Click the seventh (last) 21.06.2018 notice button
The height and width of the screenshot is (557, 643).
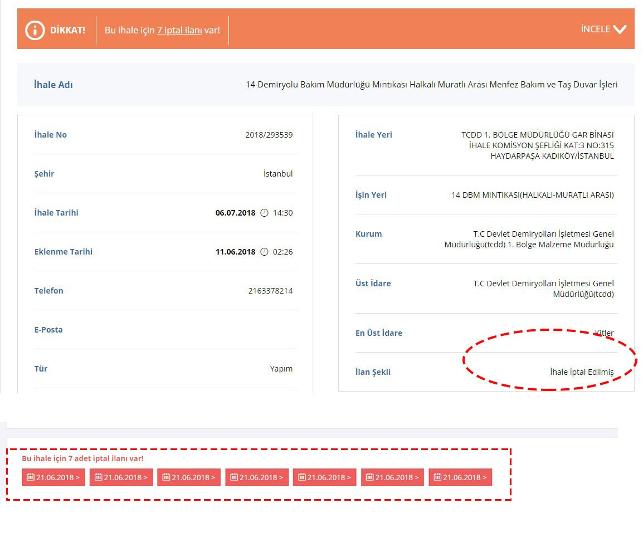coord(460,477)
